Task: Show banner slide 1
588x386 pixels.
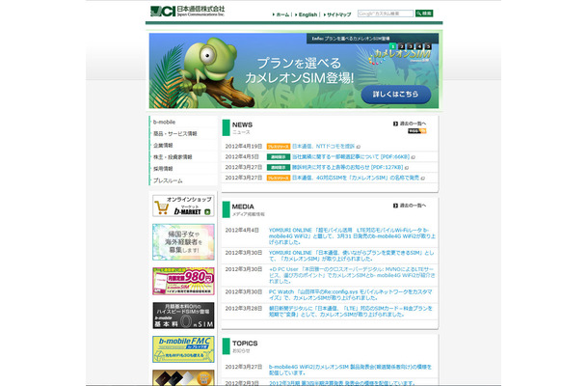Action: pyautogui.click(x=392, y=46)
